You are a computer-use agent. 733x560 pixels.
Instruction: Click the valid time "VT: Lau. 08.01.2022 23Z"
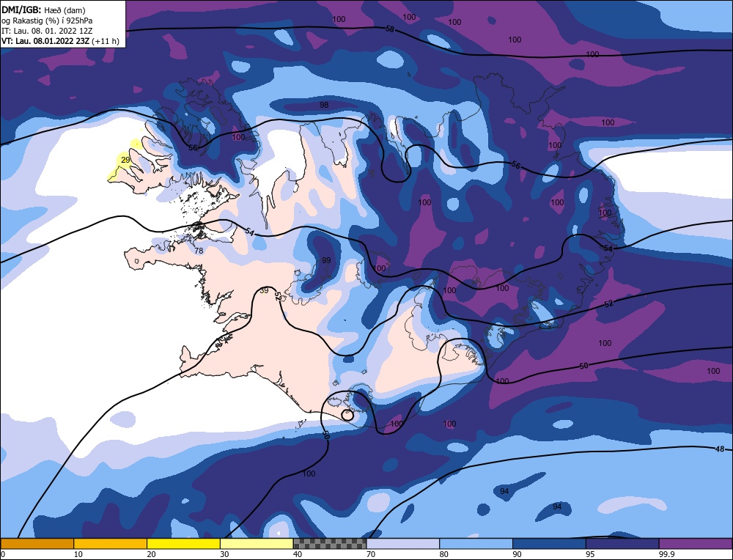coord(45,41)
